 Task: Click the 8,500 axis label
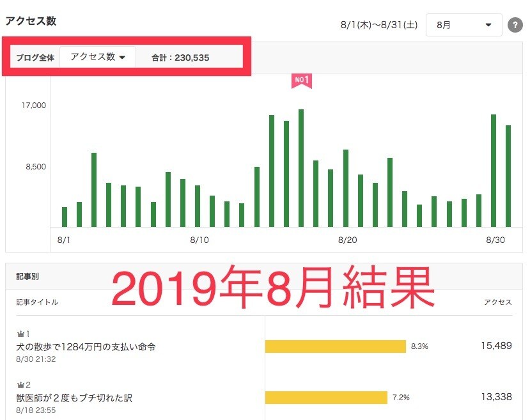36,167
